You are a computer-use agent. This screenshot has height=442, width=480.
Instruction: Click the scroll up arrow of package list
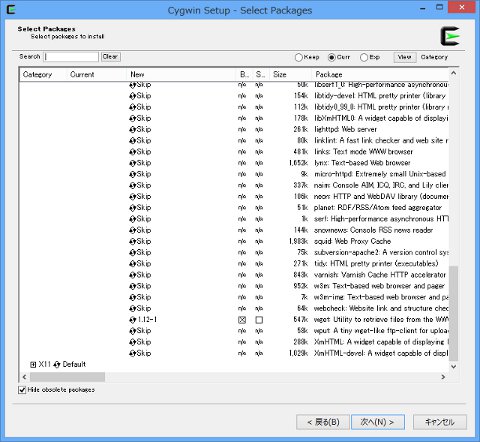click(453, 73)
